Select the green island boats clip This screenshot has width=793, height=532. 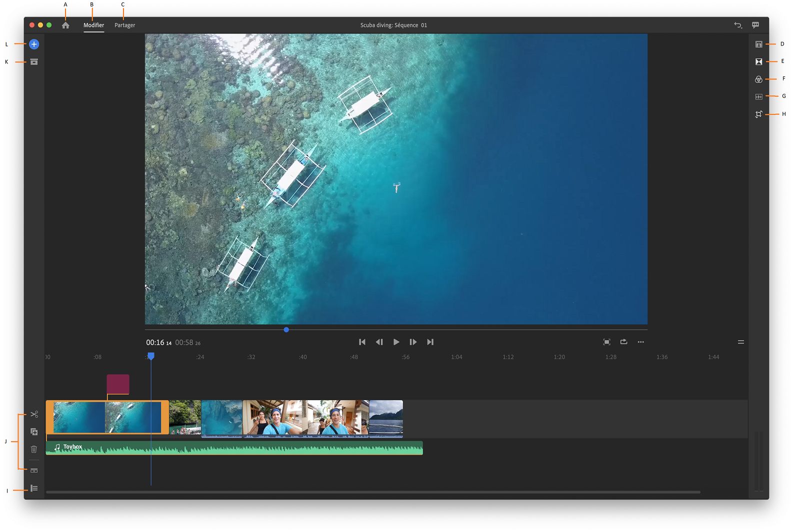coord(185,417)
